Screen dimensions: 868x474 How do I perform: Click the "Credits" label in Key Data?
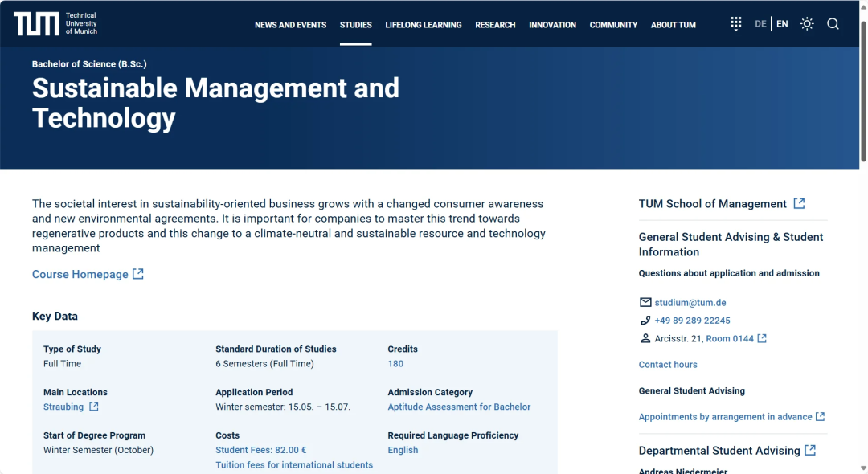click(403, 349)
